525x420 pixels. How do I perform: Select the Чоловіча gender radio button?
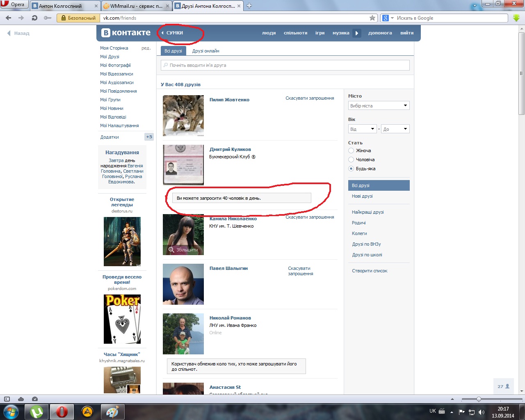351,160
